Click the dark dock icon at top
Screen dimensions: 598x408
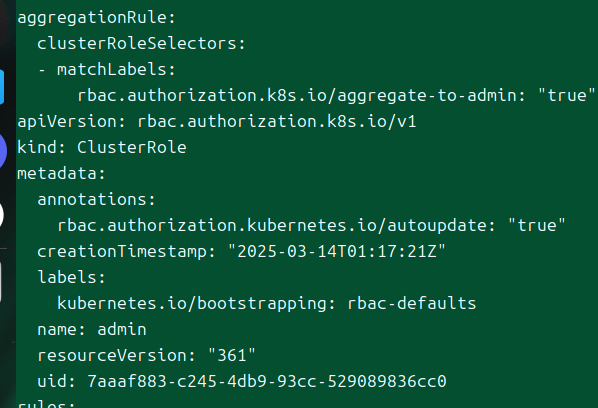click(3, 23)
